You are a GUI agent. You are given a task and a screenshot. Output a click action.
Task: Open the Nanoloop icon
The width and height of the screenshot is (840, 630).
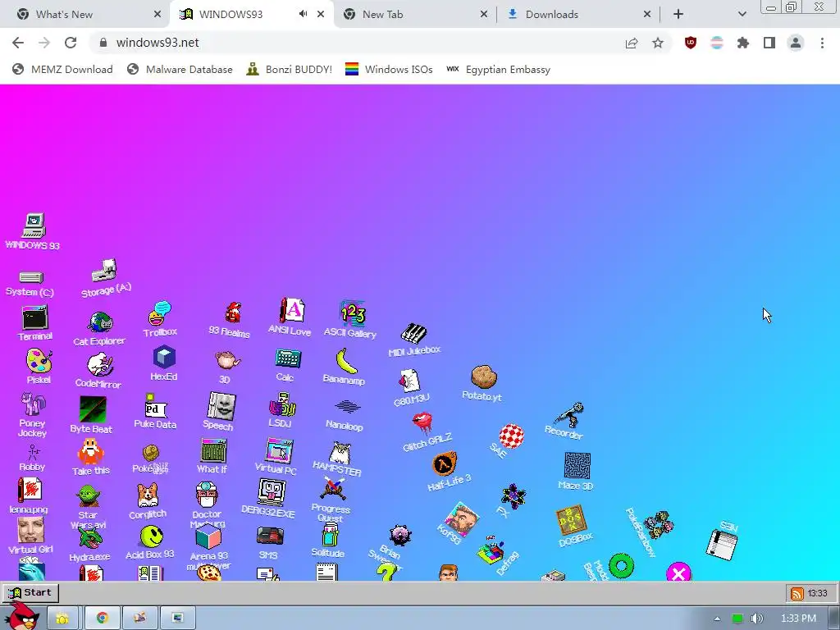pos(347,407)
